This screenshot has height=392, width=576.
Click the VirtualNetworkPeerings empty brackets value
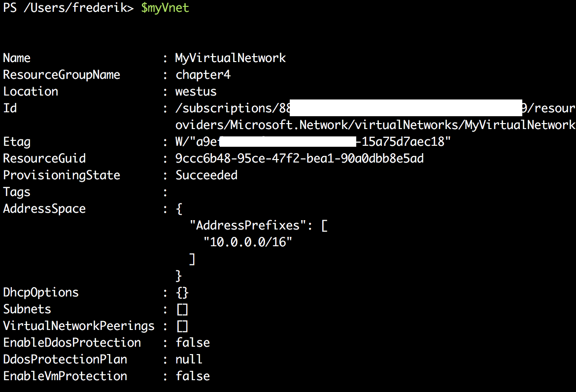(182, 326)
